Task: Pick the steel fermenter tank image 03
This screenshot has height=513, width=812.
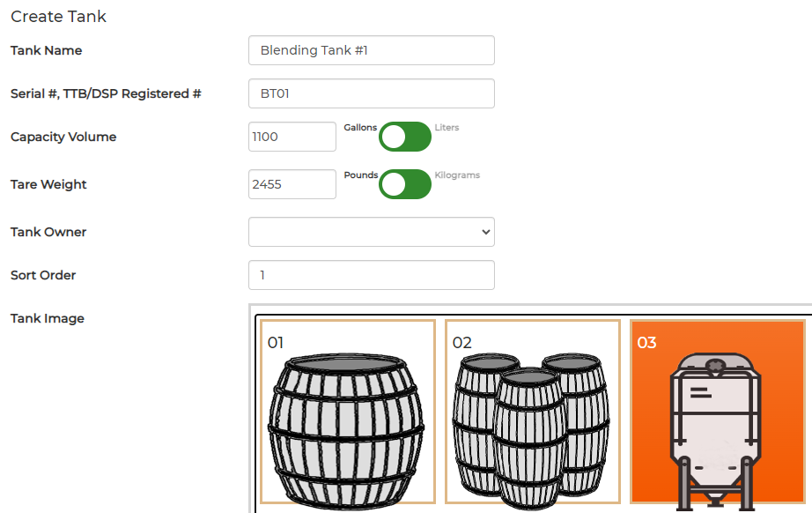Action: [x=717, y=412]
